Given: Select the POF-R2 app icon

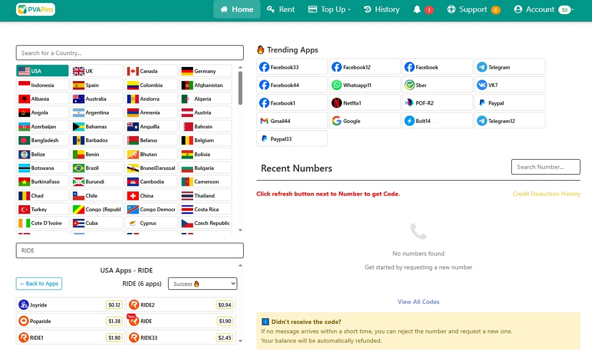Looking at the screenshot, I should click(409, 103).
